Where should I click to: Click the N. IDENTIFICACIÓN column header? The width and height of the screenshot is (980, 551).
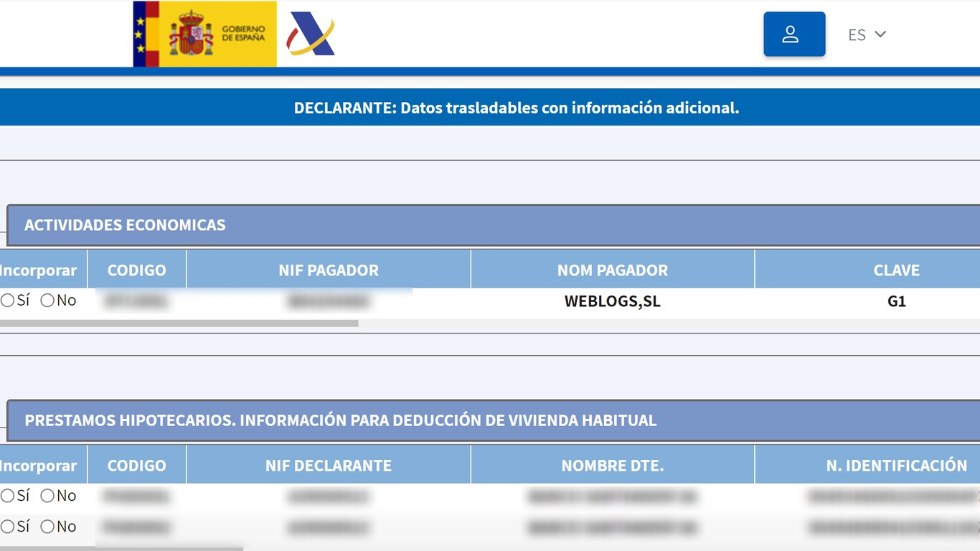tap(896, 466)
